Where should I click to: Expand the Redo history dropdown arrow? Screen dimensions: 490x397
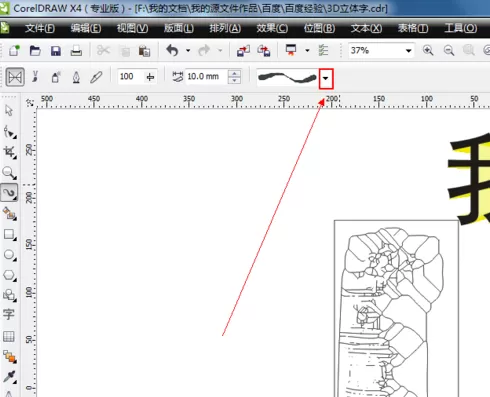[220, 51]
